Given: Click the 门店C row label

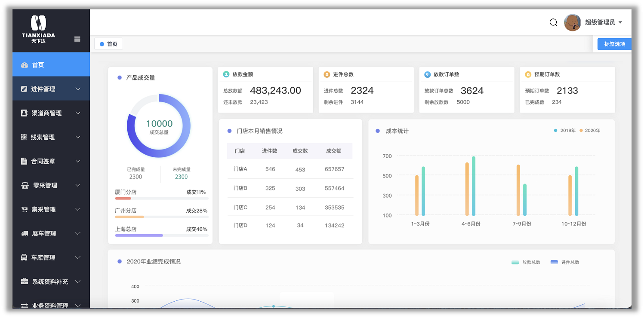Looking at the screenshot, I should click(x=240, y=207).
